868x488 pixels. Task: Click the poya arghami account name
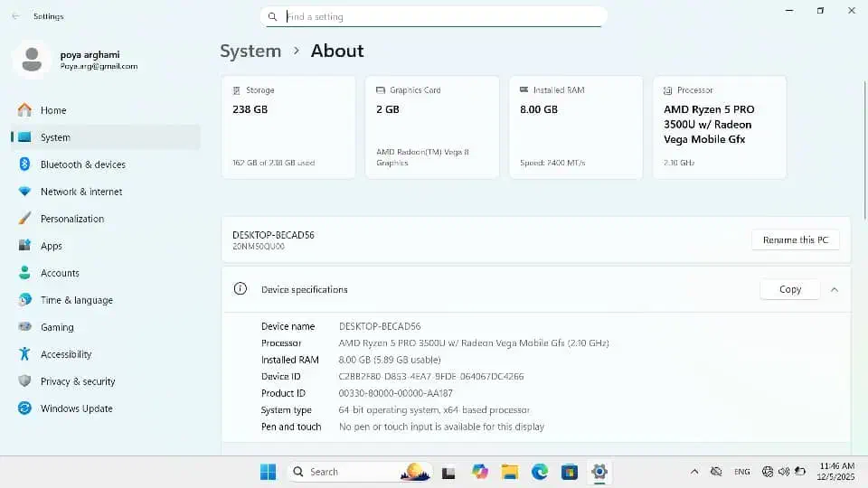click(x=90, y=54)
